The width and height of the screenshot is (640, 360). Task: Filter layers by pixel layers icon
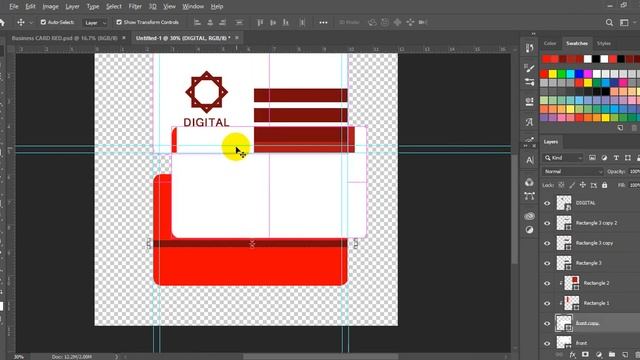[592, 158]
